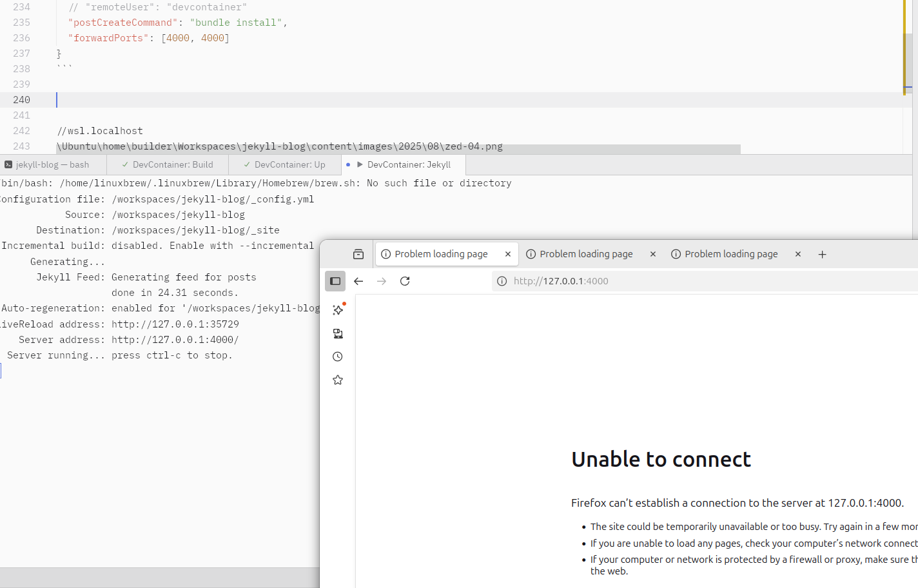918x588 pixels.
Task: Open synced tabs in Firefox sidebar
Action: tap(338, 333)
